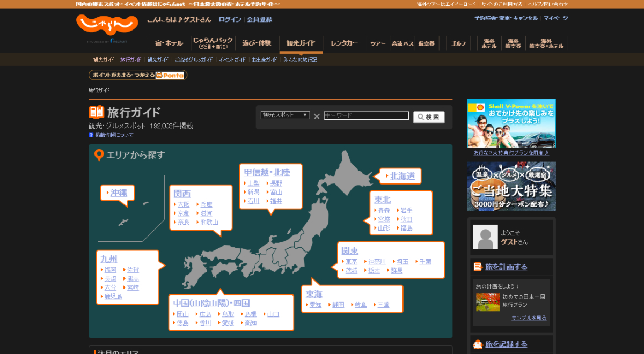The image size is (644, 354).
Task: Open the 観光スポット category dropdown
Action: click(285, 115)
